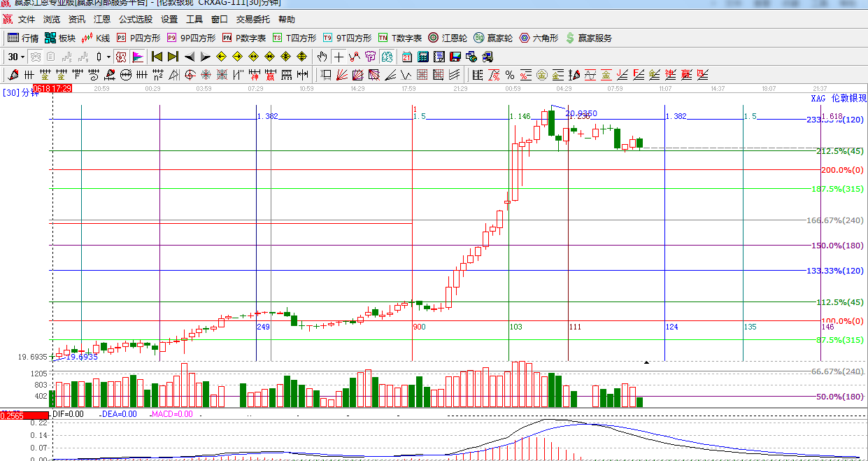Image resolution: width=868 pixels, height=461 pixels.
Task: Open the 30 period dropdown
Action: pyautogui.click(x=16, y=57)
